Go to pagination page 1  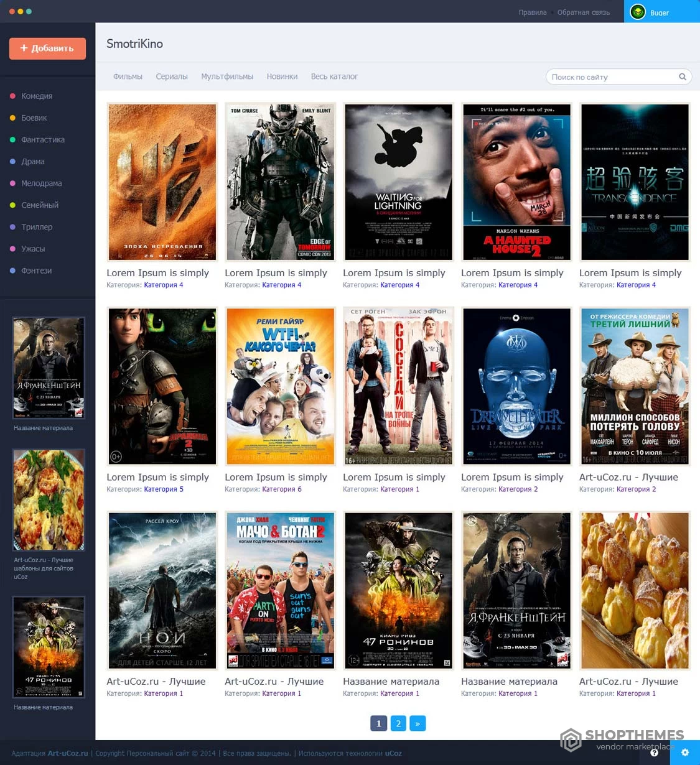pos(378,723)
